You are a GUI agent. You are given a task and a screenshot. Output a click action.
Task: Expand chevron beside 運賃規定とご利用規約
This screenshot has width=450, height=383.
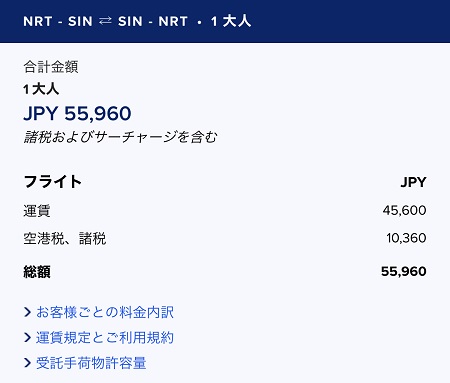27,338
